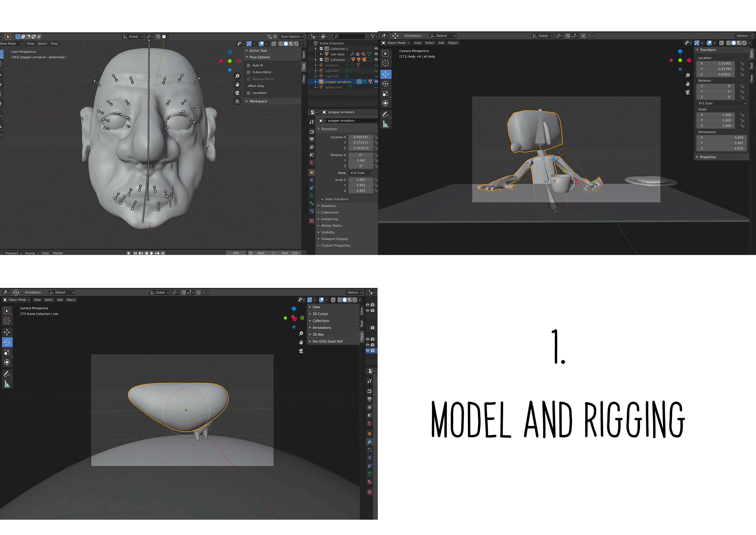Select Scale tool in 'all body' screenshot toolbar
Viewport: 756px width, 535px height.
(x=385, y=94)
